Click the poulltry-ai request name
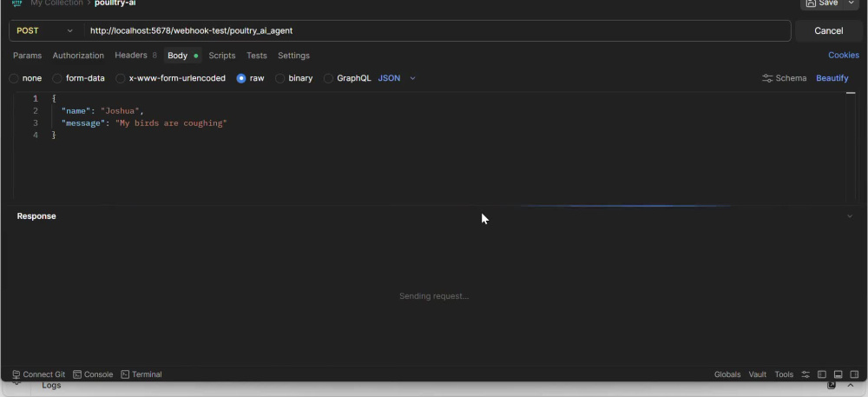 pos(115,3)
